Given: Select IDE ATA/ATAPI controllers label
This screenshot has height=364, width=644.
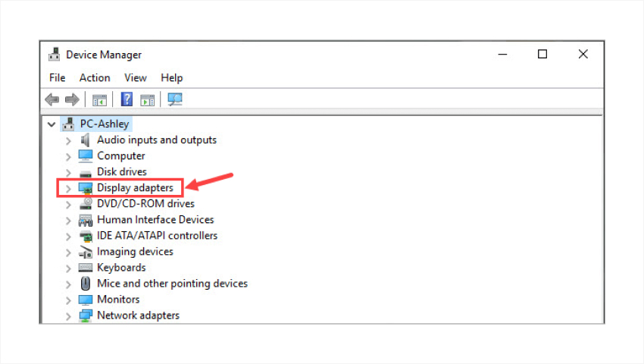Looking at the screenshot, I should 158,236.
